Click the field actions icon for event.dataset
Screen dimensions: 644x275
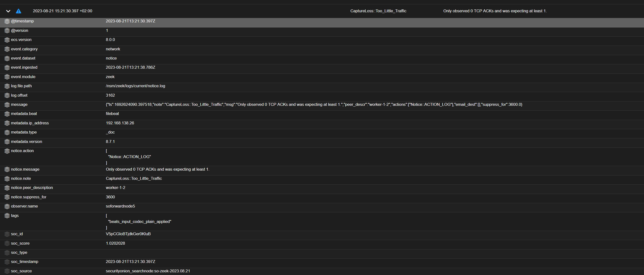coord(7,58)
